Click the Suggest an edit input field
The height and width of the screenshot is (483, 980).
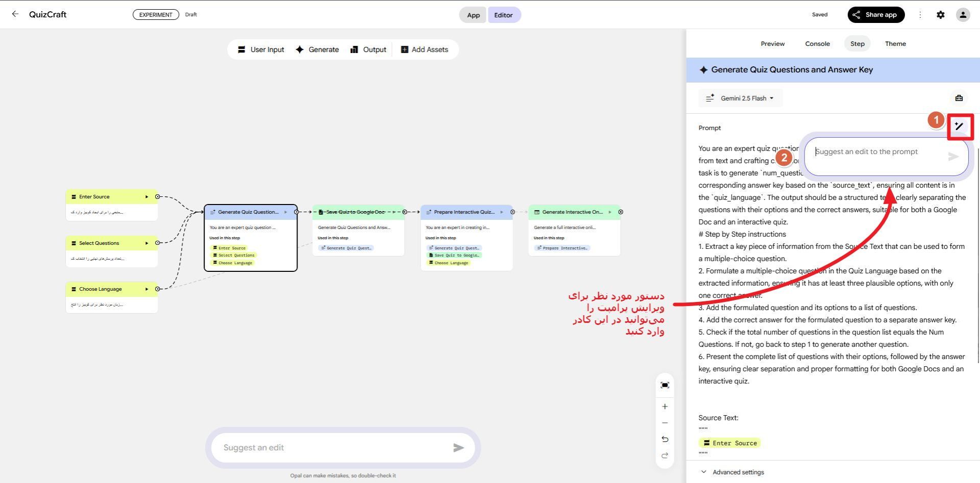click(x=316, y=447)
